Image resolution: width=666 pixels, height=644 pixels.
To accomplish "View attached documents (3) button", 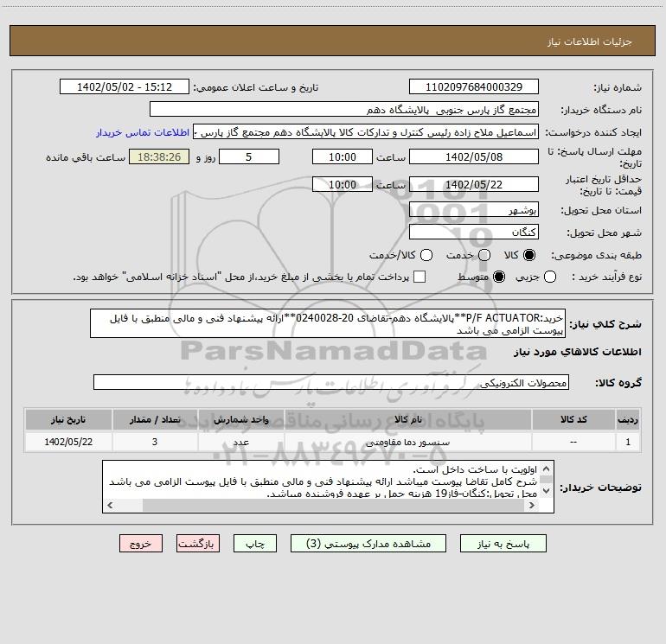I will point(368,544).
